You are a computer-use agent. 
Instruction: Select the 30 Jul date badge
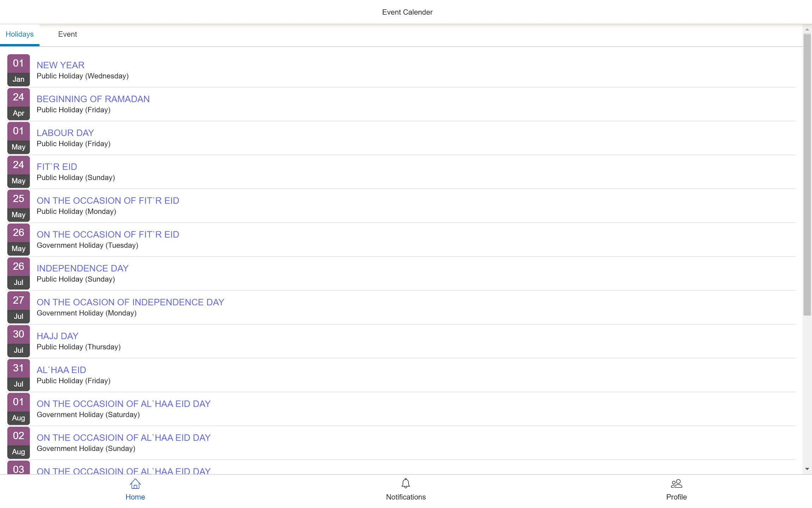[19, 341]
